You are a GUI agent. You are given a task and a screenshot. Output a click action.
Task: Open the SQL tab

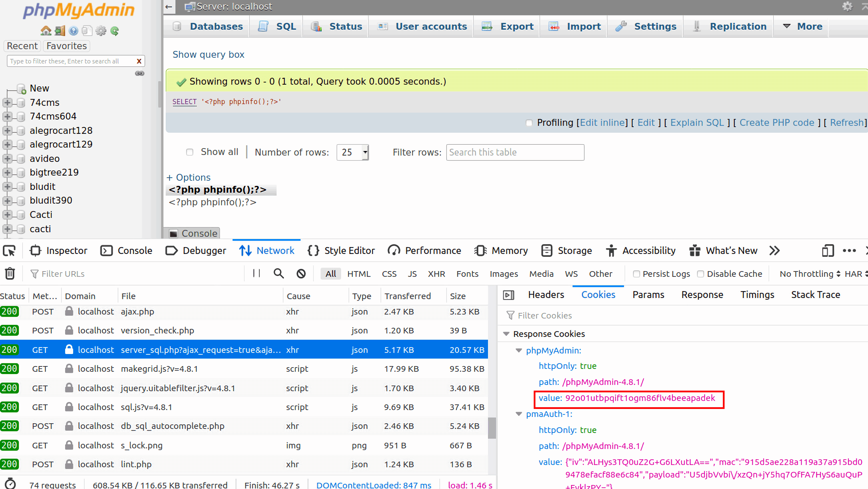pos(277,26)
